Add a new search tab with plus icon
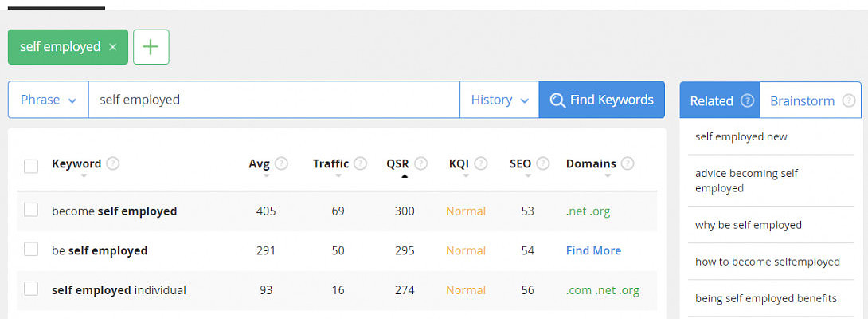 click(151, 47)
